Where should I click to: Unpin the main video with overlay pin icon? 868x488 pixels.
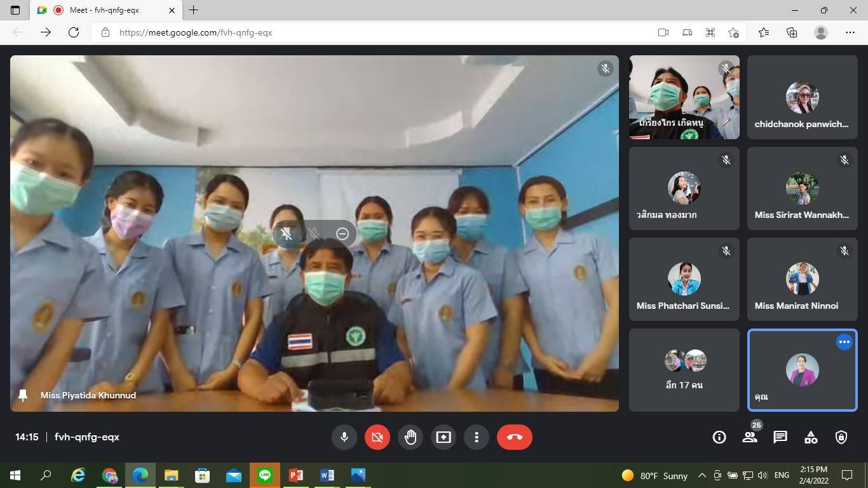click(x=287, y=234)
